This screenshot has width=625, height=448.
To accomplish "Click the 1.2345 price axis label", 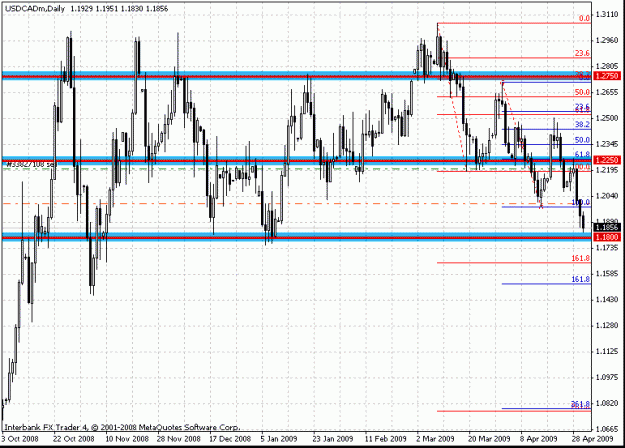I will pos(607,144).
